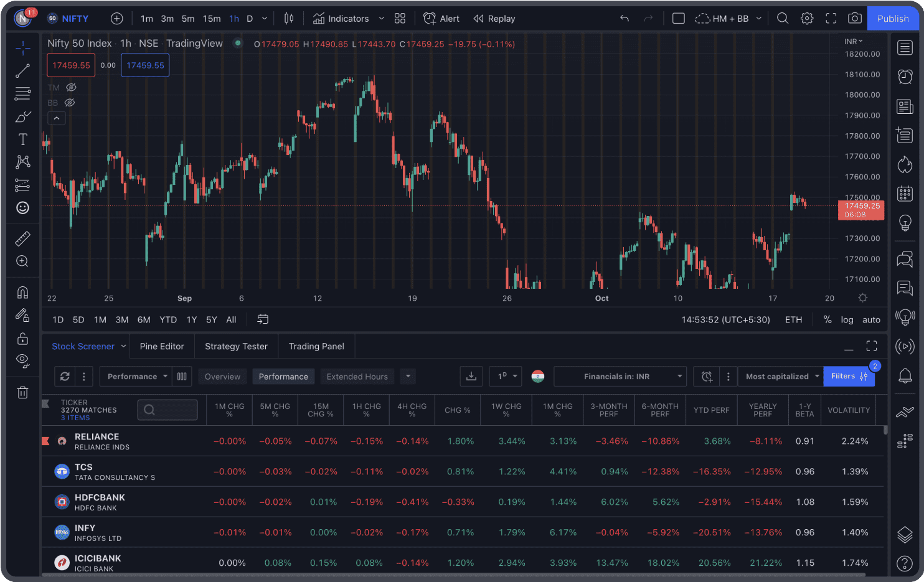924x582 pixels.
Task: Open indicator templates dropdown arrow
Action: (382, 19)
